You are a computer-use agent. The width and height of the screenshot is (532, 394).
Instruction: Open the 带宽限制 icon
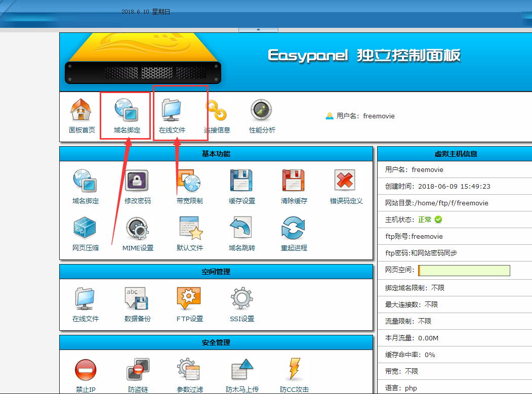point(189,181)
